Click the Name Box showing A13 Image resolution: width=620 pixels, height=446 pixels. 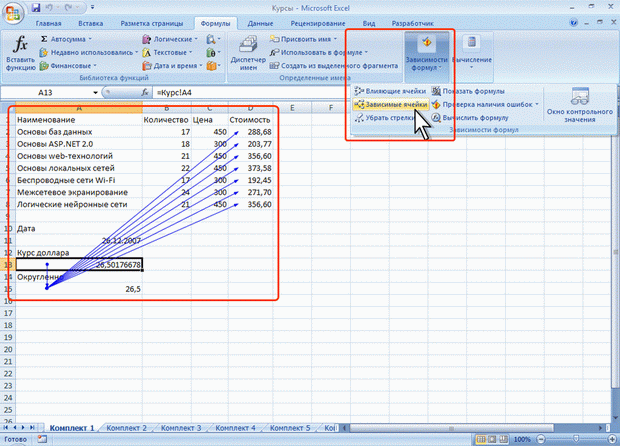[x=45, y=93]
